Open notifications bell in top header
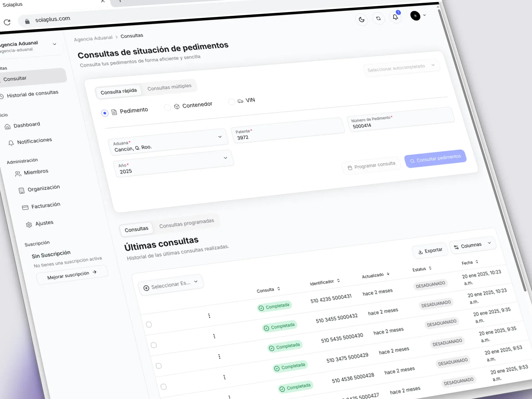 tap(395, 17)
